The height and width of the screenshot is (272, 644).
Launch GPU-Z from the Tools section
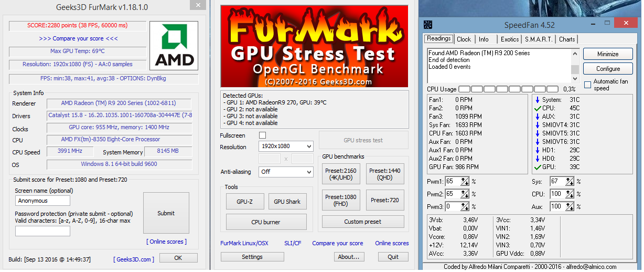click(245, 202)
